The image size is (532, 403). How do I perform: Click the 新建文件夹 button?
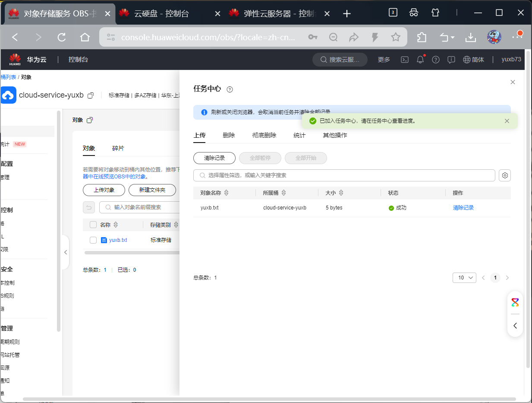pyautogui.click(x=152, y=190)
